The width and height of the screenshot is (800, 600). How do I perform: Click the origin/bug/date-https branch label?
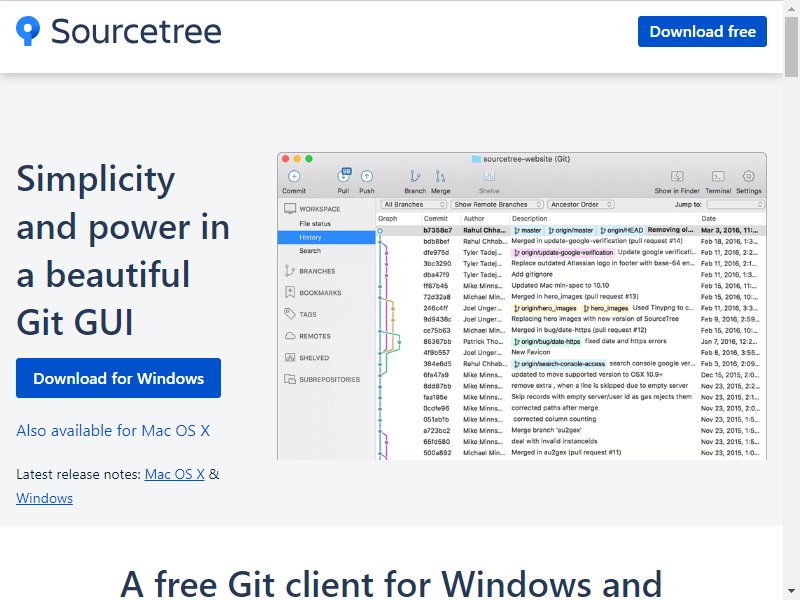(x=546, y=341)
